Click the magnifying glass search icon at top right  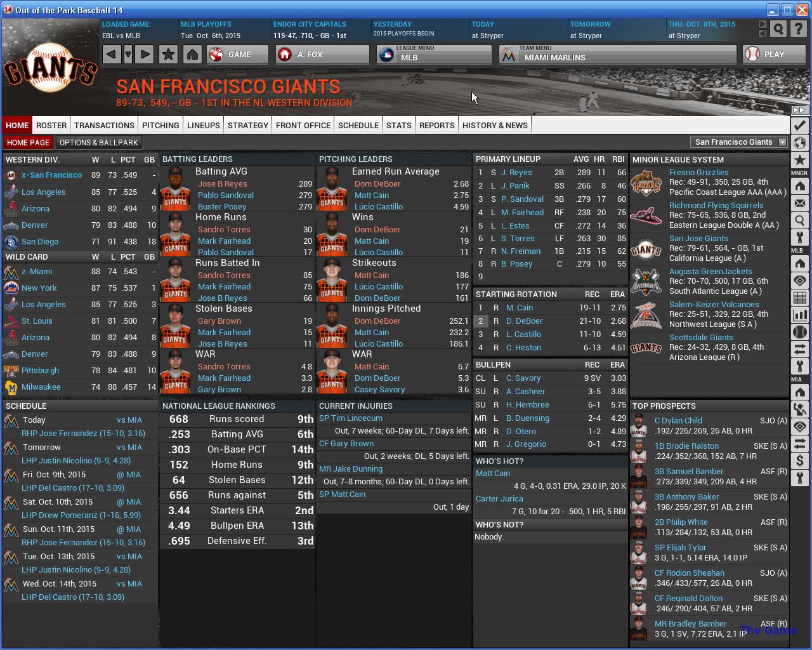click(x=778, y=29)
